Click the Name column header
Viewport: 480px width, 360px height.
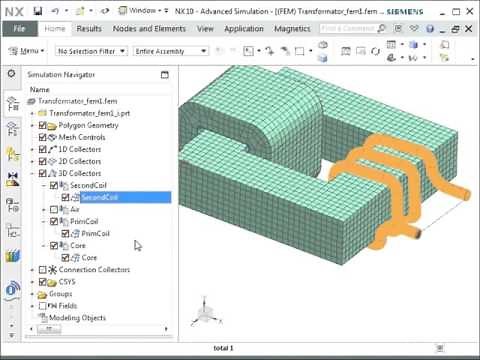pyautogui.click(x=39, y=90)
